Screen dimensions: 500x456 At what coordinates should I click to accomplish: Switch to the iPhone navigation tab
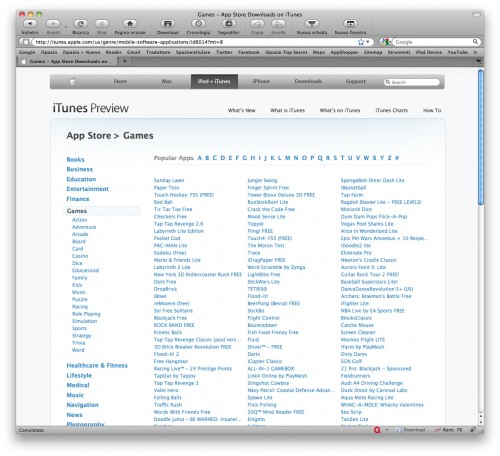pyautogui.click(x=261, y=81)
